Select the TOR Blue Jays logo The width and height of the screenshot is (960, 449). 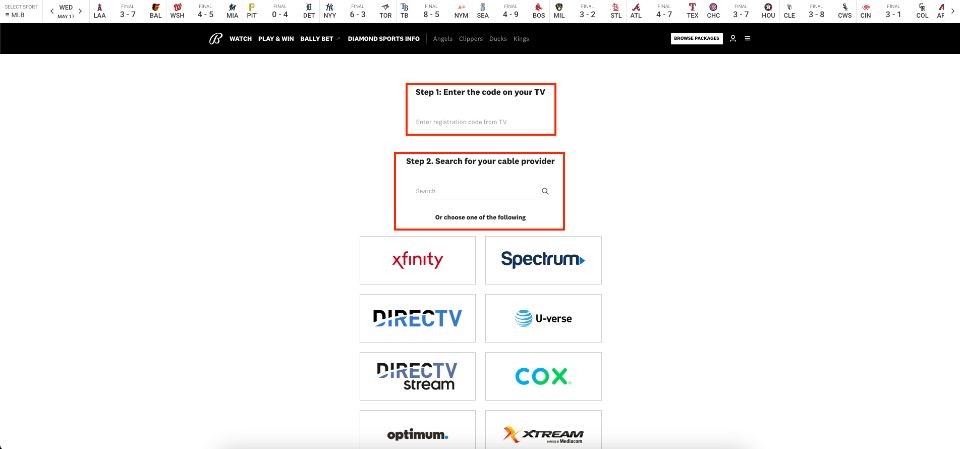click(x=385, y=7)
